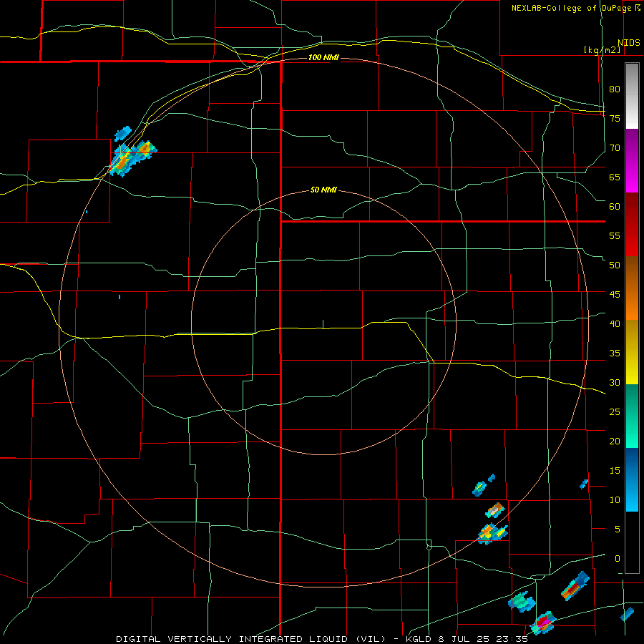Click the [kg/m2] units label
The height and width of the screenshot is (644, 644).
click(602, 50)
